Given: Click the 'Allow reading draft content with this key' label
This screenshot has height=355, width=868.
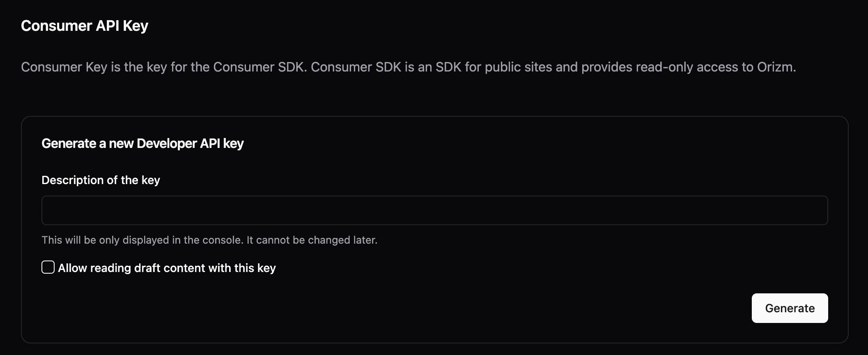Looking at the screenshot, I should pyautogui.click(x=167, y=268).
